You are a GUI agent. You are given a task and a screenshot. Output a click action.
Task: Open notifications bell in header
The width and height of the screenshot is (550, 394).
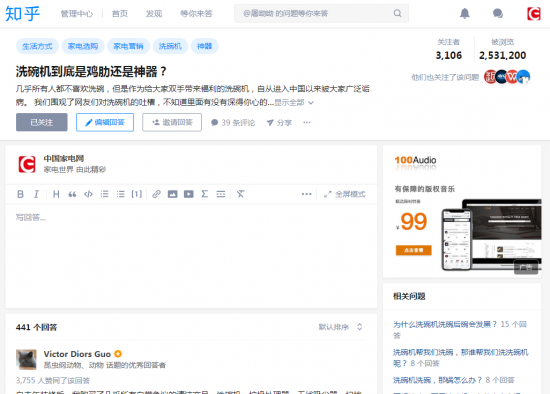point(465,13)
